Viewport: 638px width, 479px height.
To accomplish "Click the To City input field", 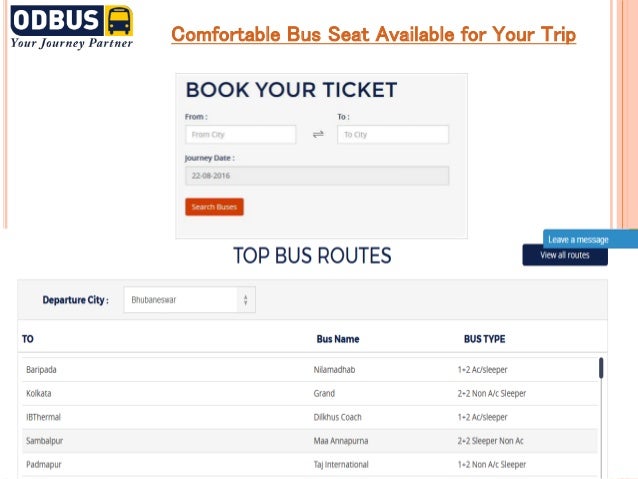I will (392, 134).
